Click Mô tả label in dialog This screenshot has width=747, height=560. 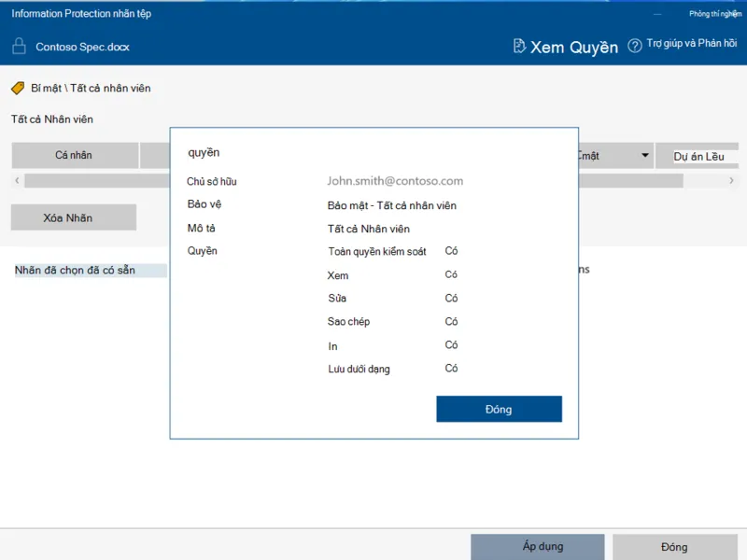click(x=201, y=228)
